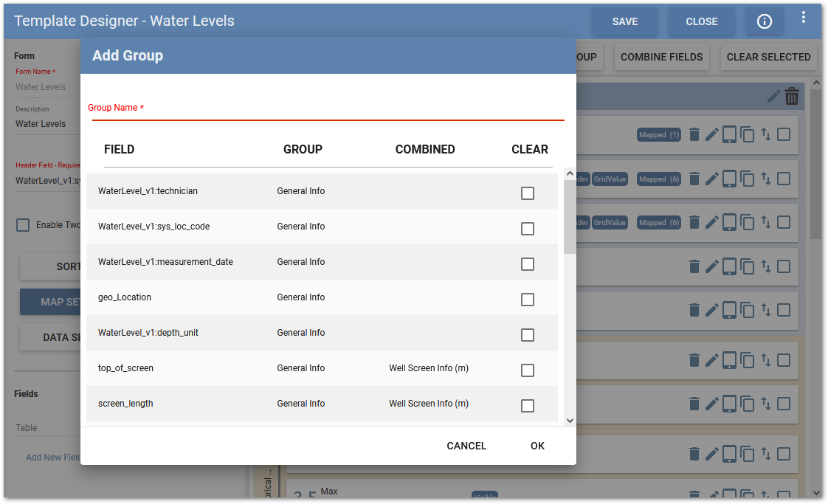This screenshot has height=504, width=828.
Task: Click the tablet device icon in the Mapped (1) row
Action: (729, 135)
